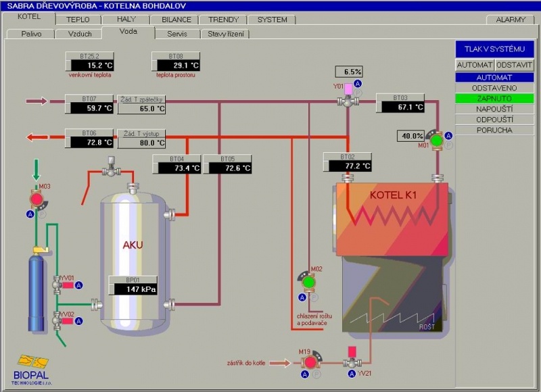This screenshot has width=541, height=392.
Task: Click the KOTEL K1 boiler graphic
Action: tap(392, 220)
